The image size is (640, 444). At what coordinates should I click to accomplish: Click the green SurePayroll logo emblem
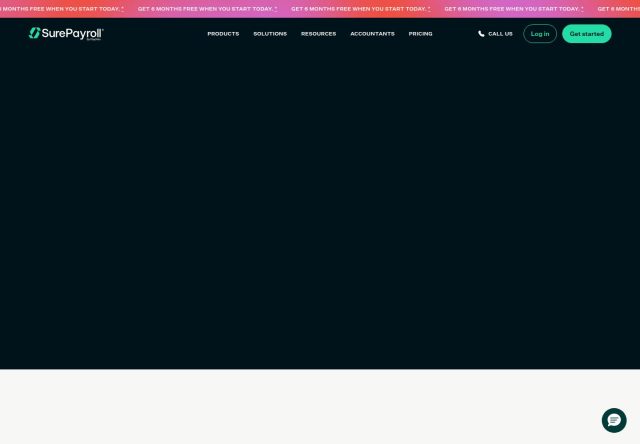coord(34,33)
